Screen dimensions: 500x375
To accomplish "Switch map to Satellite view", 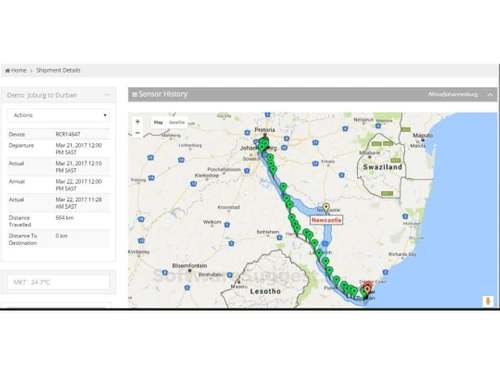I will point(177,122).
